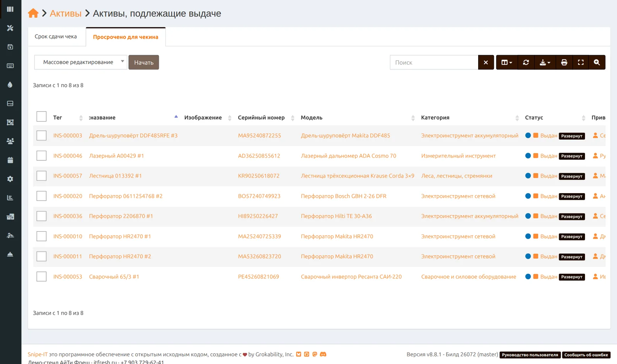Image resolution: width=617 pixels, height=364 pixels.
Task: Print the table using the printer icon
Action: click(564, 62)
